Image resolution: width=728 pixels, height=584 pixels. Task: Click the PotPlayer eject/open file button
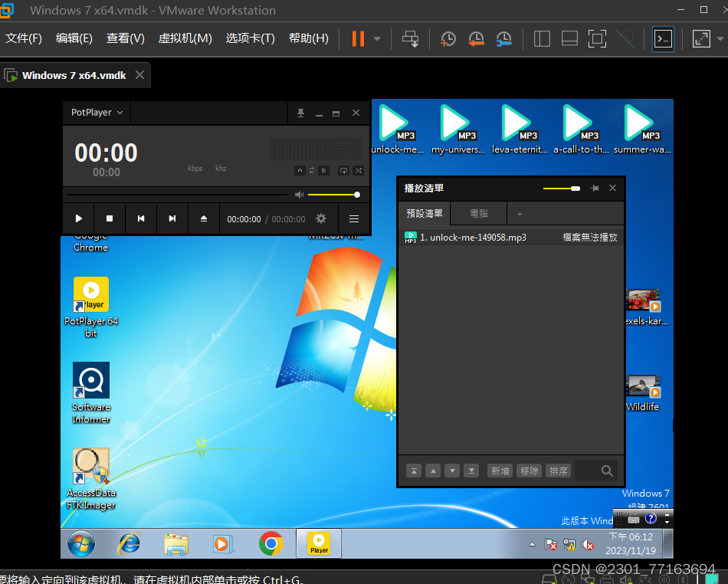tap(203, 218)
